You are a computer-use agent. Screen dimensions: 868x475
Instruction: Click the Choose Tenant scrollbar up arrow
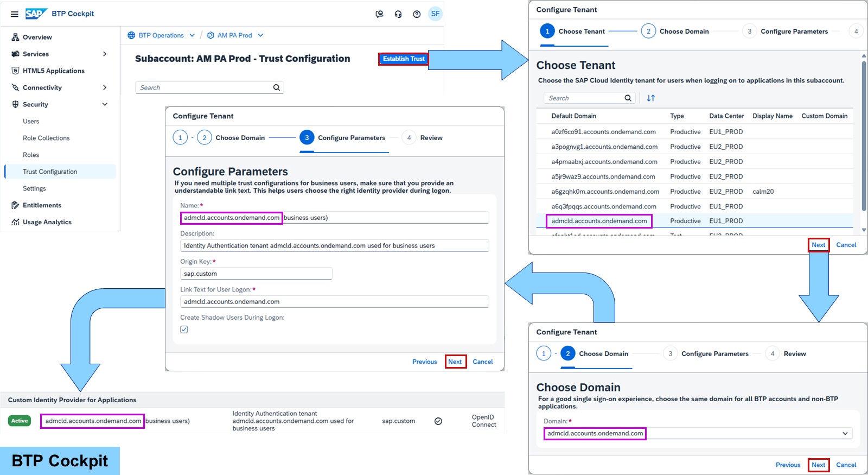[x=864, y=55]
